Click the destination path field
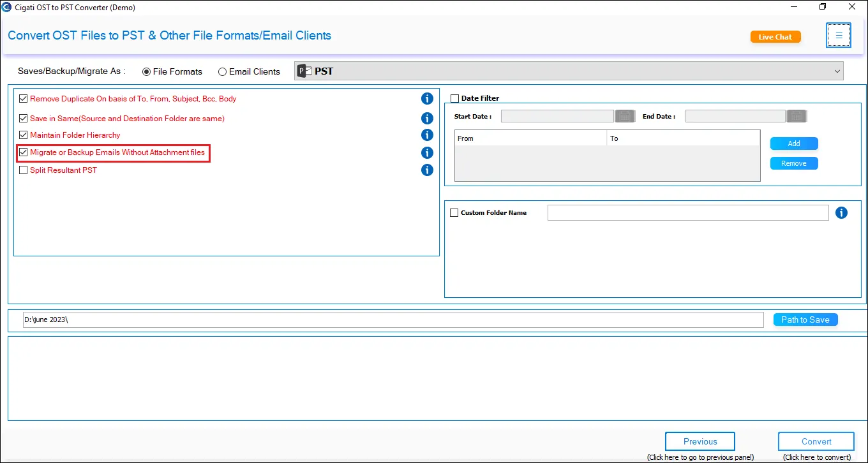Image resolution: width=868 pixels, height=463 pixels. coord(393,320)
